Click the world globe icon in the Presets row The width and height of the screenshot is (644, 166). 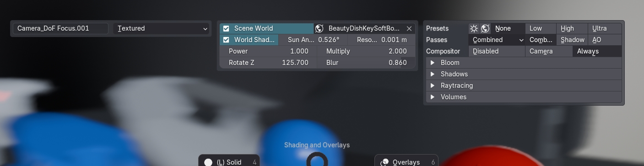pos(485,28)
